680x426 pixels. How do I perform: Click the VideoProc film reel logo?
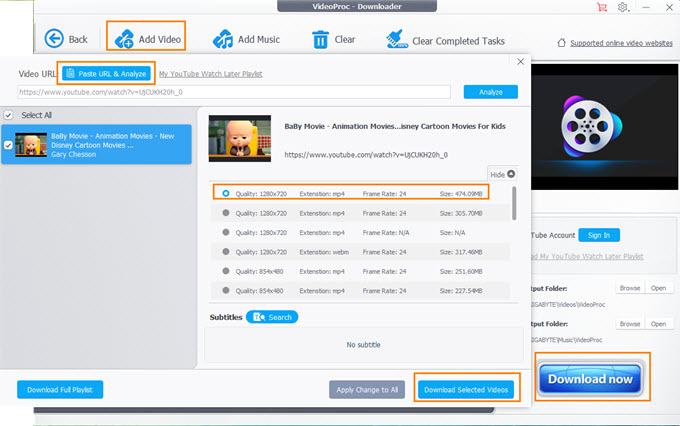click(591, 126)
